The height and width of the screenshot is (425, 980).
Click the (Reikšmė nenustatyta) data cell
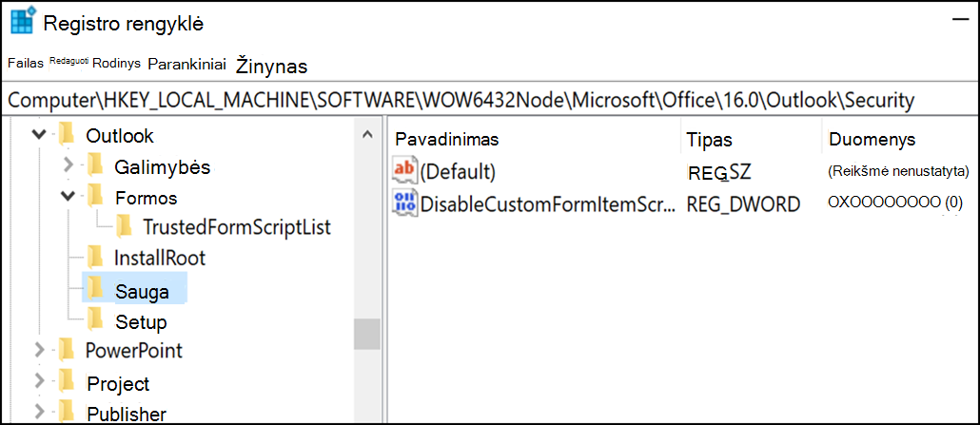[x=898, y=170]
